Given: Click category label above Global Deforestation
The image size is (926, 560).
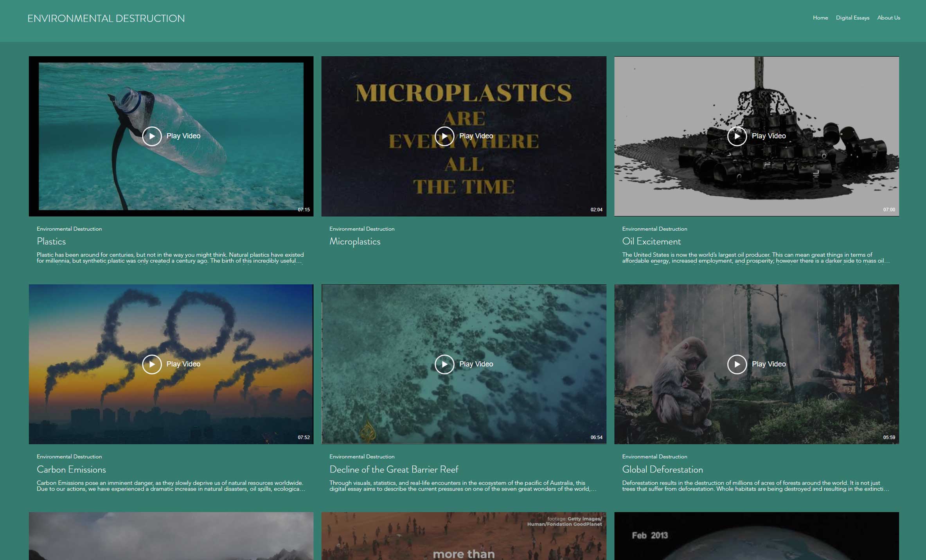Looking at the screenshot, I should pyautogui.click(x=654, y=456).
